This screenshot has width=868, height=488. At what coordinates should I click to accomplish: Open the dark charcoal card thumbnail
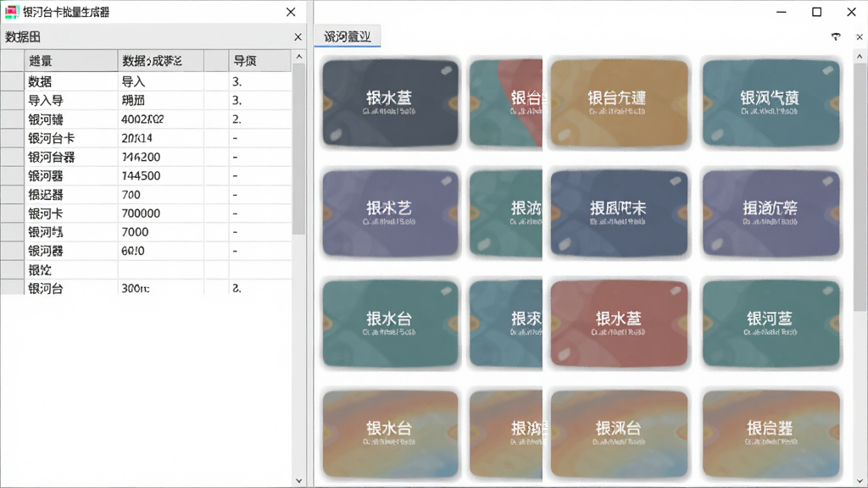point(390,103)
